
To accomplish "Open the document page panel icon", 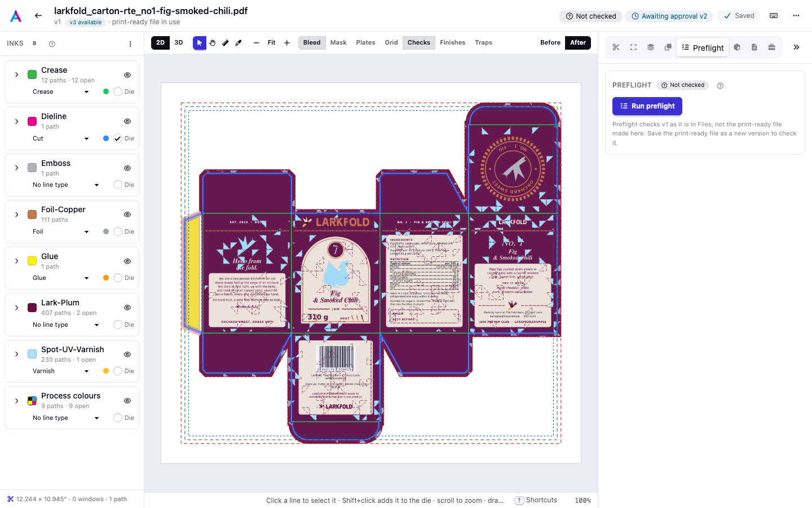I will click(x=754, y=47).
